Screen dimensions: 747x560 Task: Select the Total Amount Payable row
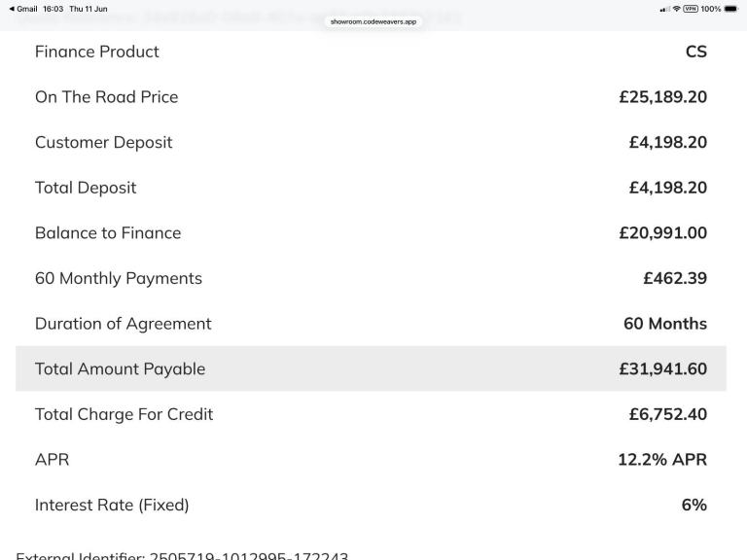tap(371, 369)
